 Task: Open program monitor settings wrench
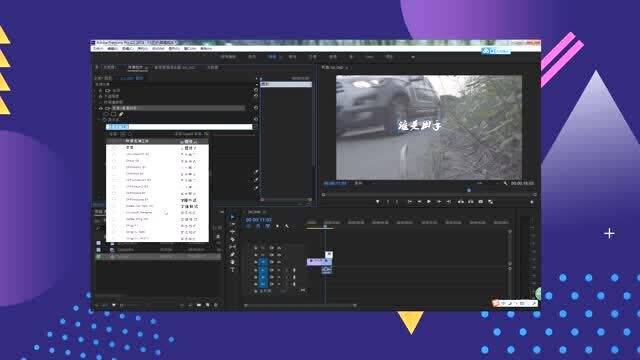pyautogui.click(x=505, y=183)
